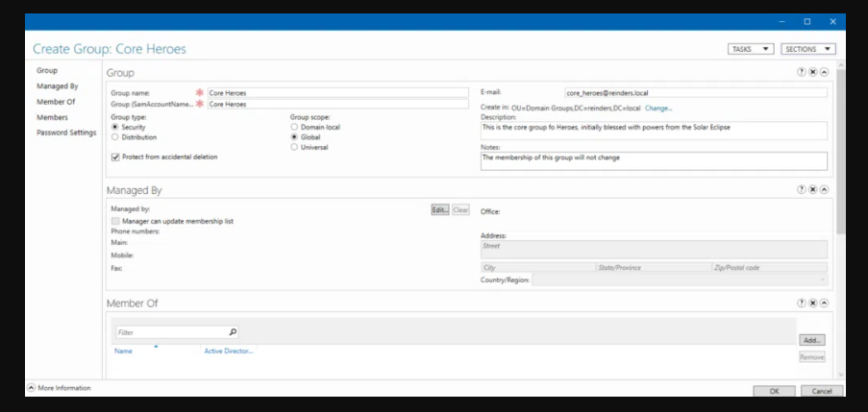The width and height of the screenshot is (868, 412).
Task: Open the TASKS dropdown menu
Action: (750, 49)
